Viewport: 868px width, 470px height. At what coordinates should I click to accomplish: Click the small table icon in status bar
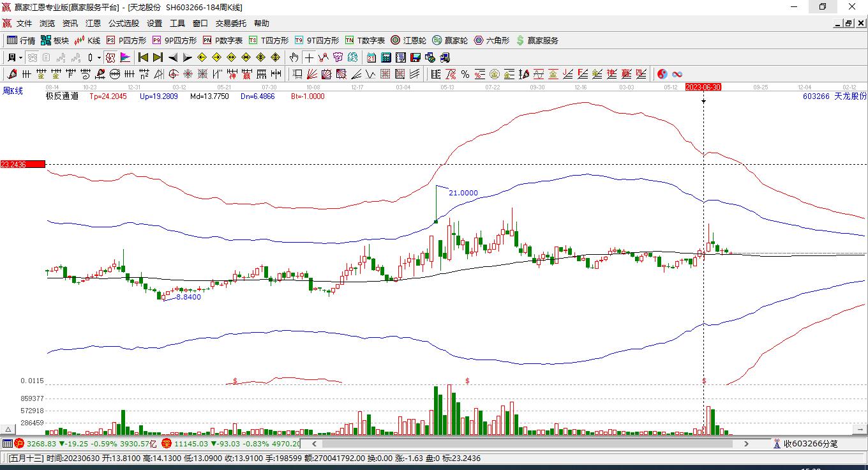8,443
